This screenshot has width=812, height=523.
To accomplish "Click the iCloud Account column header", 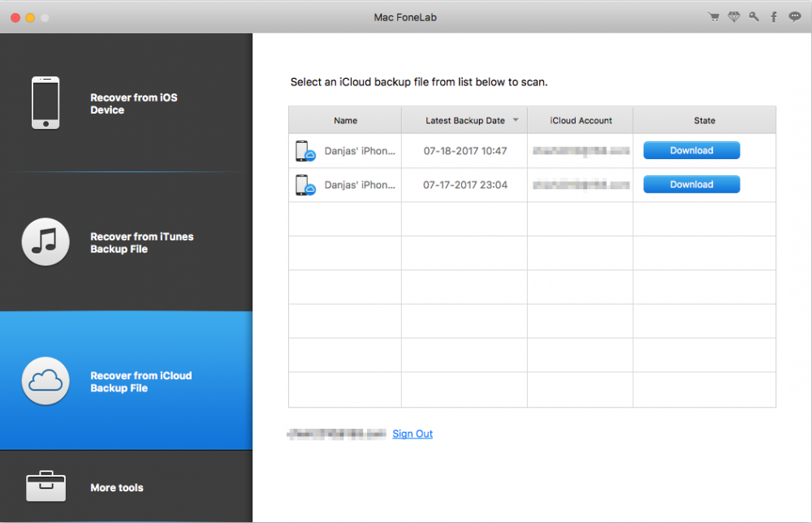I will (x=581, y=121).
